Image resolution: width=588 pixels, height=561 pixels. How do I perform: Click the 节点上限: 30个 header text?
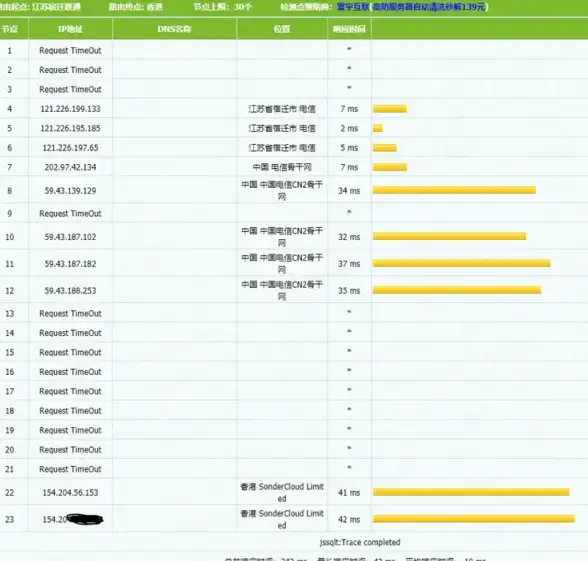[x=222, y=7]
